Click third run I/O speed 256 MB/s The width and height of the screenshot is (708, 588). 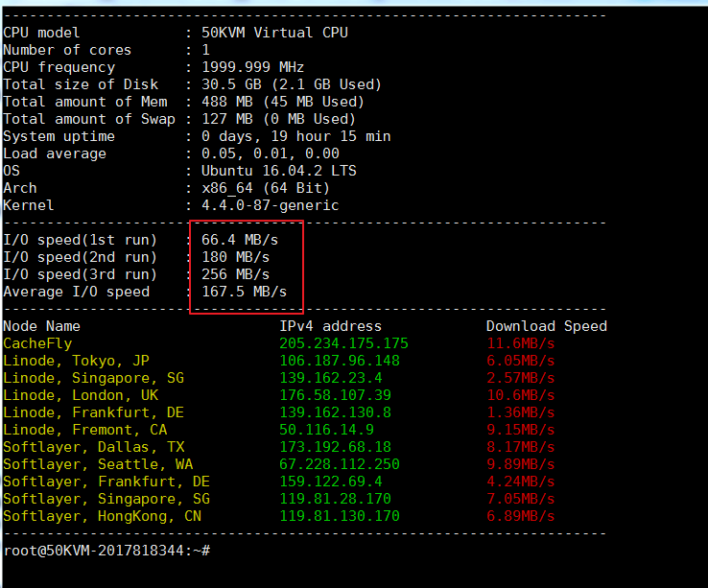(x=235, y=274)
